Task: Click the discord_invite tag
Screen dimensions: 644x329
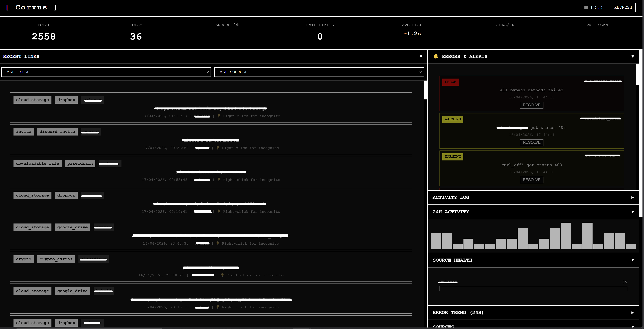Action: (x=57, y=132)
